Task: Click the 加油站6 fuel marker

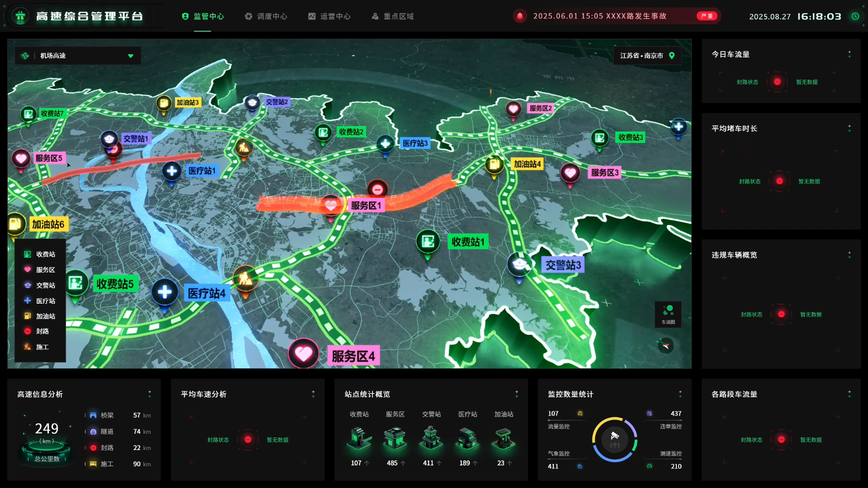Action: click(x=15, y=224)
